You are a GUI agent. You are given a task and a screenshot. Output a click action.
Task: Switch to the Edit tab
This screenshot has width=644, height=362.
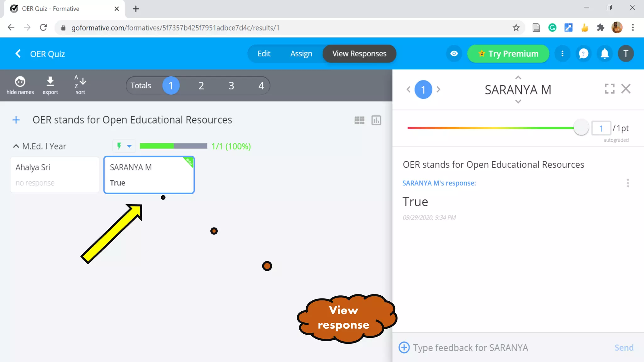[264, 54]
